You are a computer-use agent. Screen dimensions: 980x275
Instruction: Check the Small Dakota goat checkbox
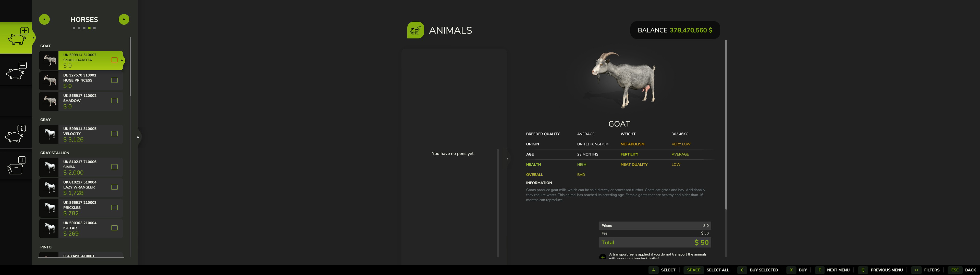click(114, 60)
